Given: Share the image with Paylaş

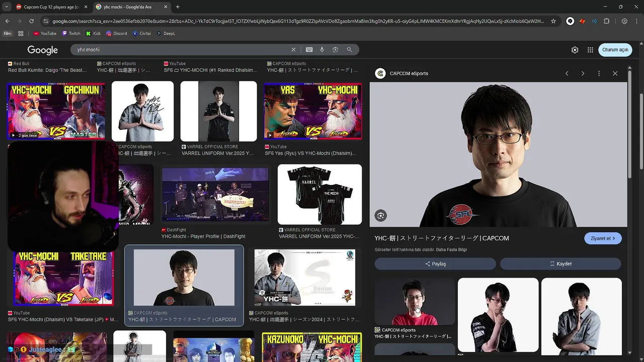Looking at the screenshot, I should 435,263.
